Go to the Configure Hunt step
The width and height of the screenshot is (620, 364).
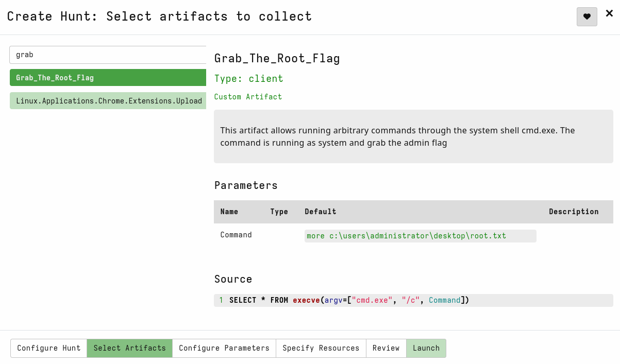tap(49, 348)
